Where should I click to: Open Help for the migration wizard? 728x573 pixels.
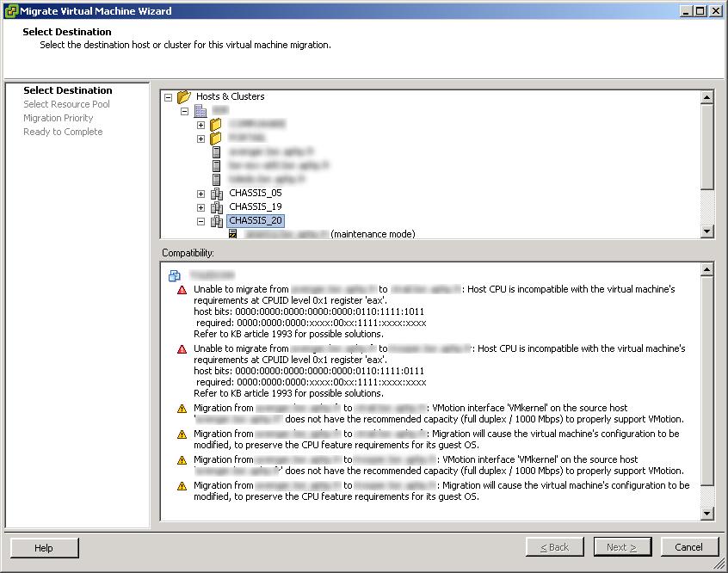click(x=44, y=547)
